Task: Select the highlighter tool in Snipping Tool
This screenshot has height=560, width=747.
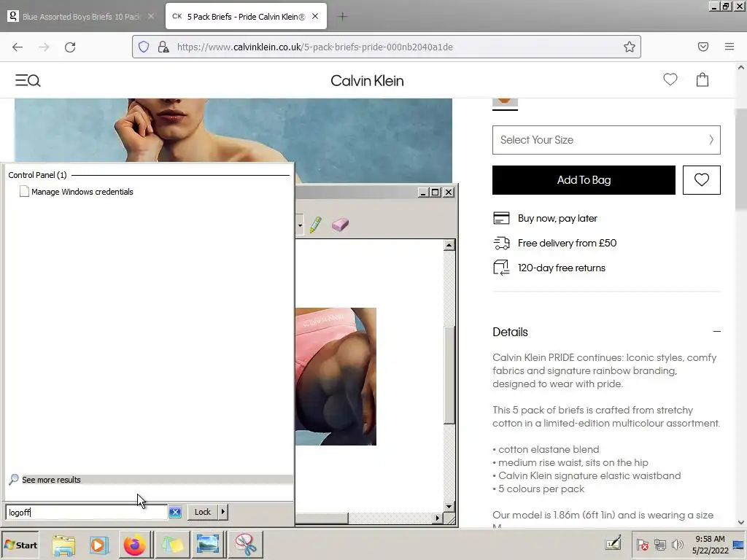Action: click(x=315, y=225)
